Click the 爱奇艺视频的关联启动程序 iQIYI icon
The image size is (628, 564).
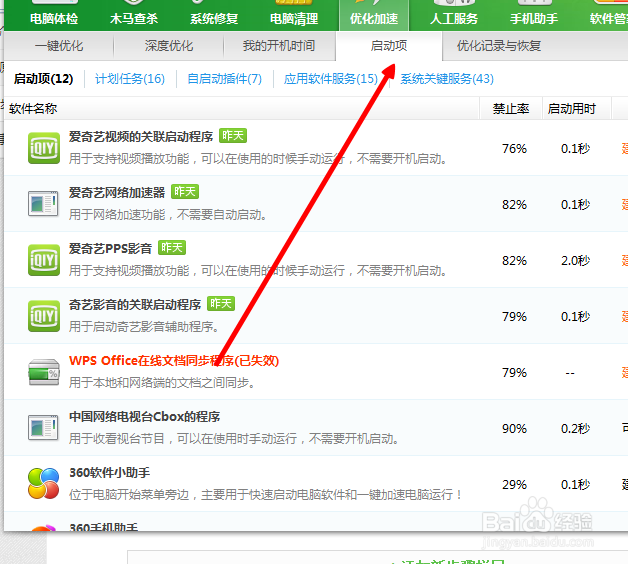tap(44, 148)
